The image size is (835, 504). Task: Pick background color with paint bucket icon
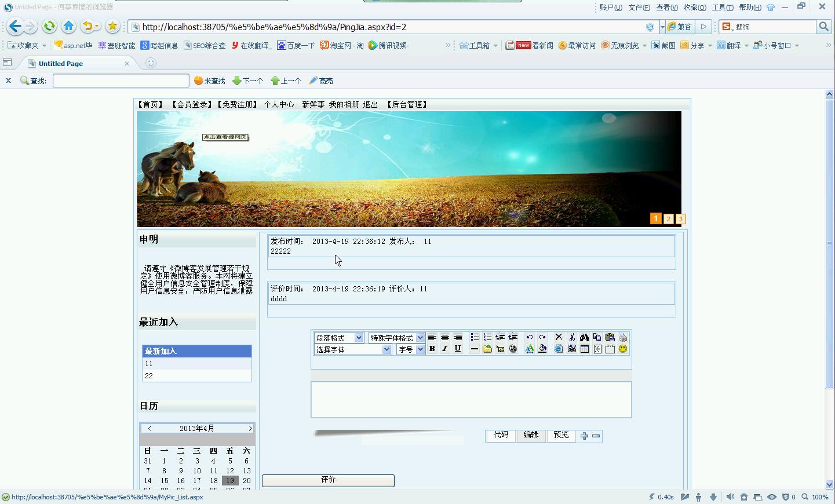point(542,349)
